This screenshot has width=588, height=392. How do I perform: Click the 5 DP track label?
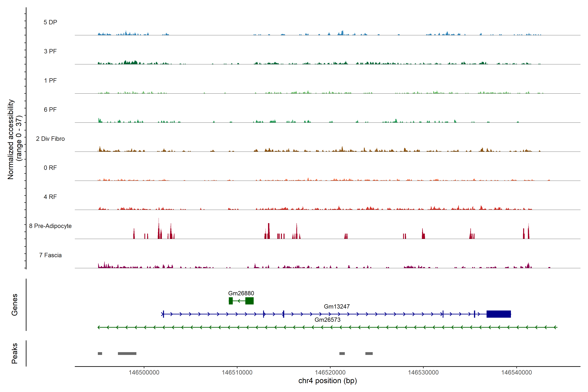coord(50,22)
